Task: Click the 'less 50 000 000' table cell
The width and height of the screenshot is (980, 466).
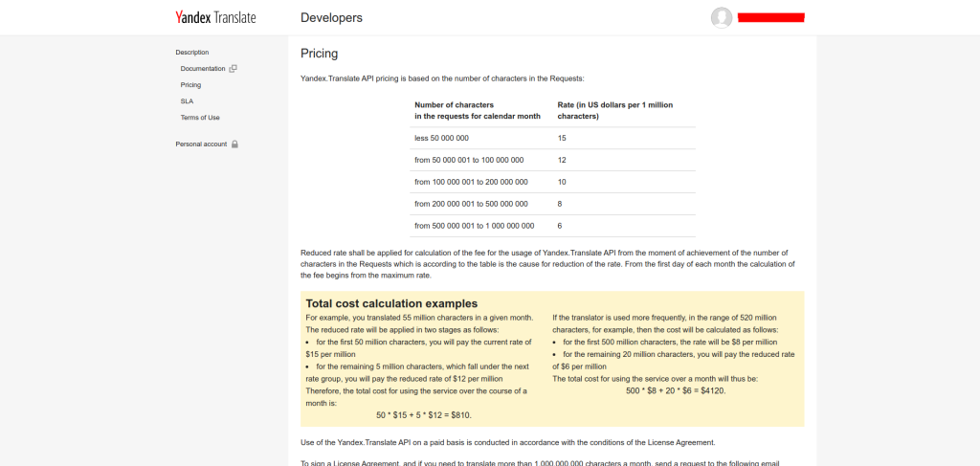Action: pos(441,138)
